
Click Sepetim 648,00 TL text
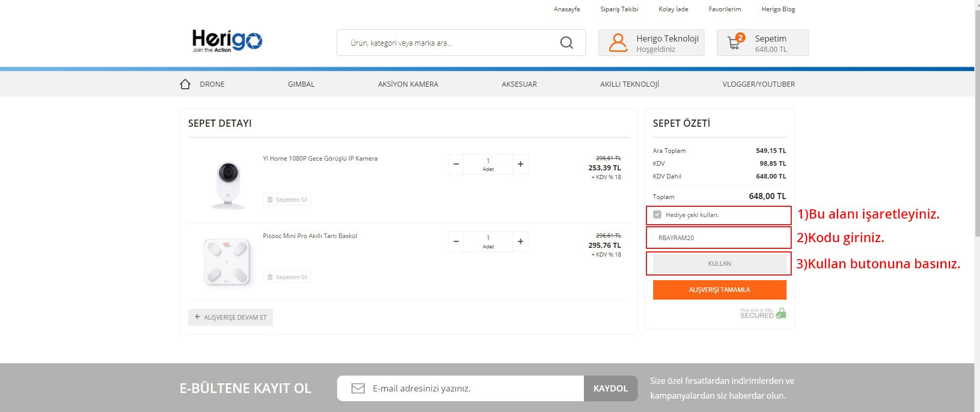coord(771,44)
